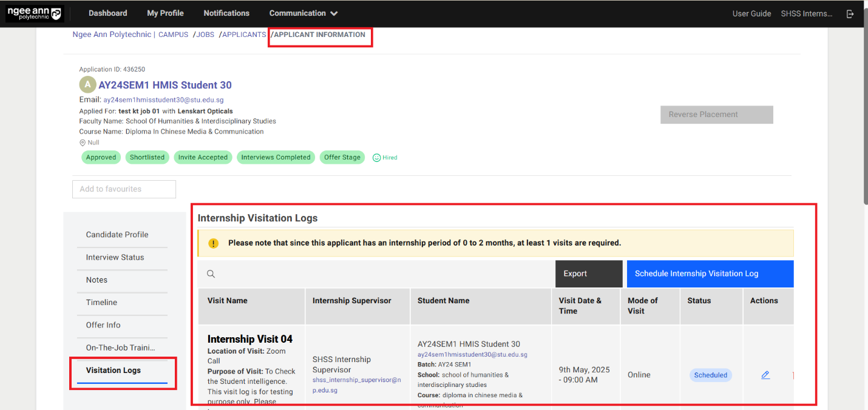Click the yellow warning icon in notice banner

coord(213,243)
